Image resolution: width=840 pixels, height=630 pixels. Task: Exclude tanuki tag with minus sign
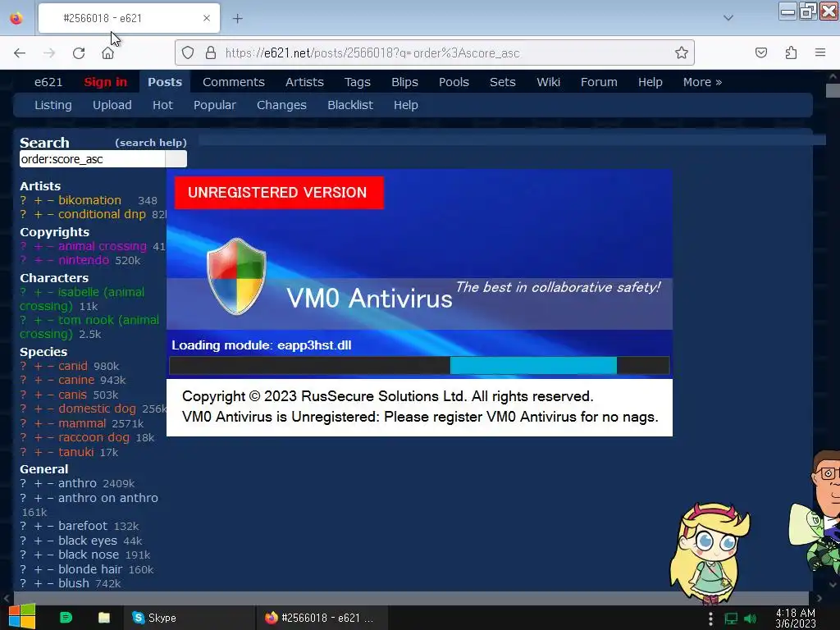50,452
